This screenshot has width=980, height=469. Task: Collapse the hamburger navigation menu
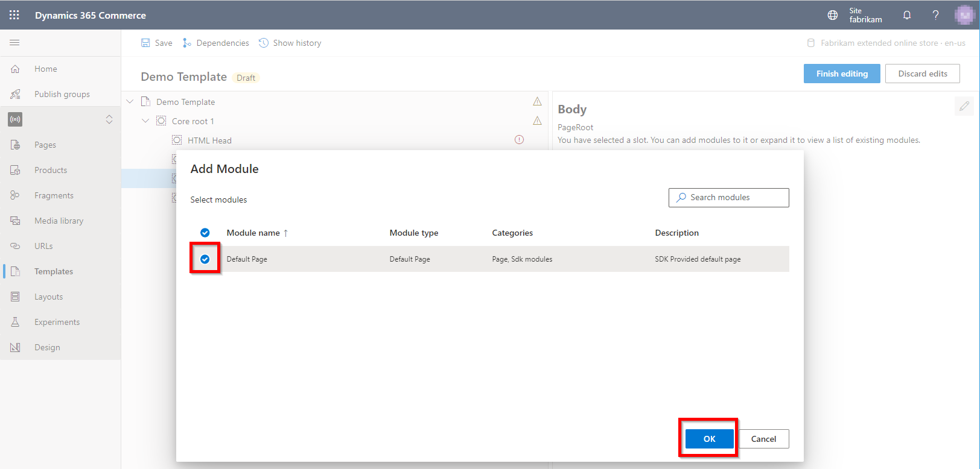tap(14, 43)
